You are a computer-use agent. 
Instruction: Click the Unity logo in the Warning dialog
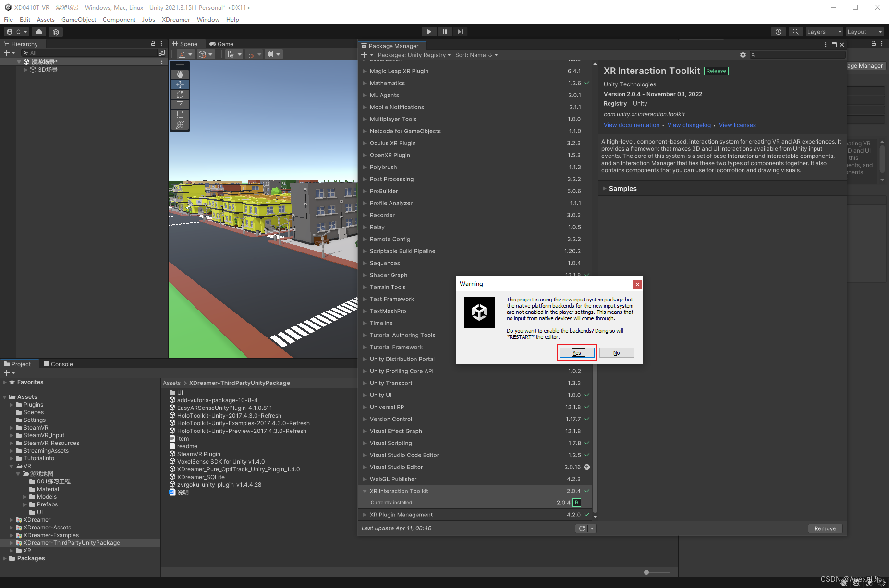tap(479, 312)
